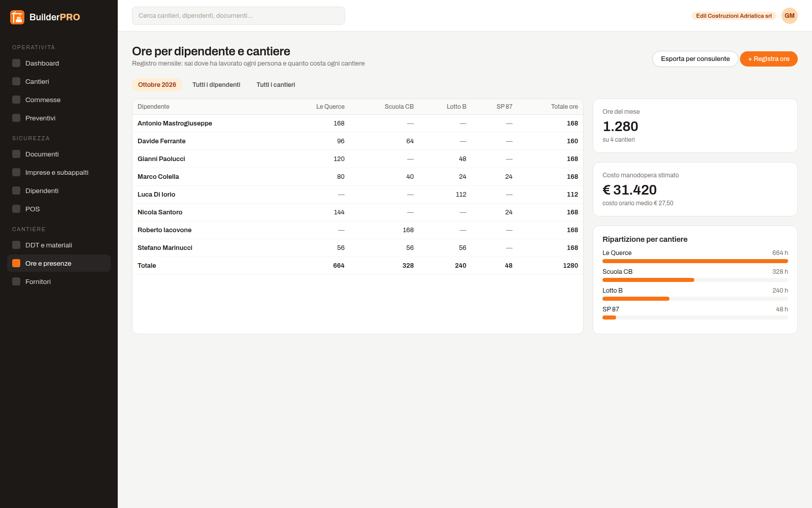
Task: Open the Tutti i cantieri filter
Action: [276, 85]
